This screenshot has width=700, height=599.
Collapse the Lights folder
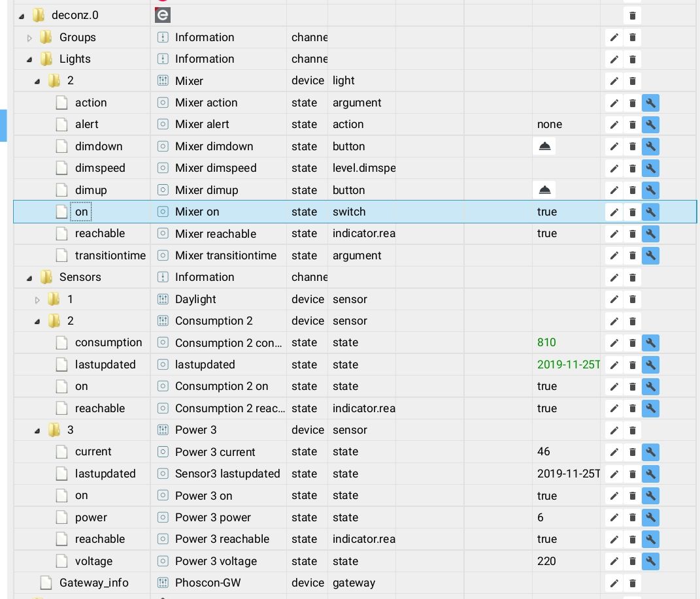click(29, 59)
